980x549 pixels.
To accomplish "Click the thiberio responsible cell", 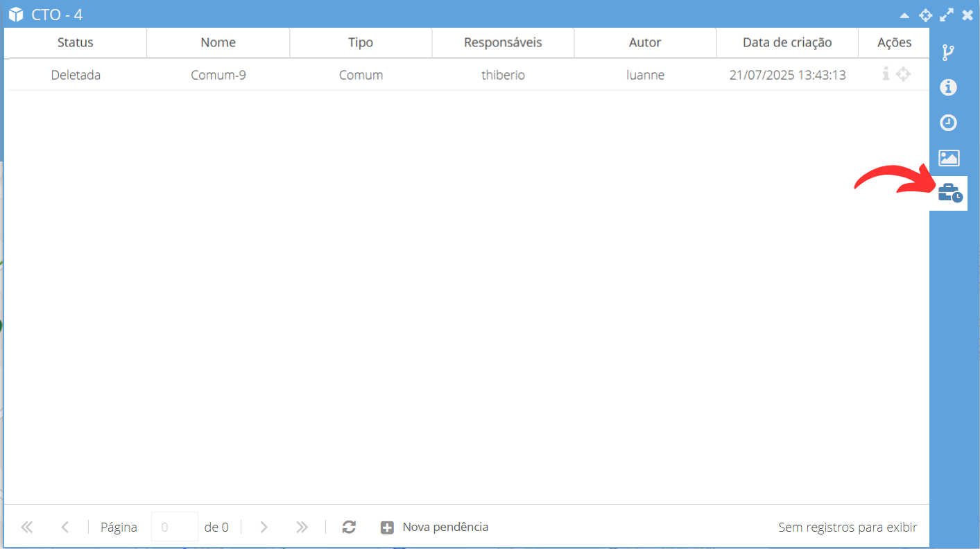I will 503,75.
